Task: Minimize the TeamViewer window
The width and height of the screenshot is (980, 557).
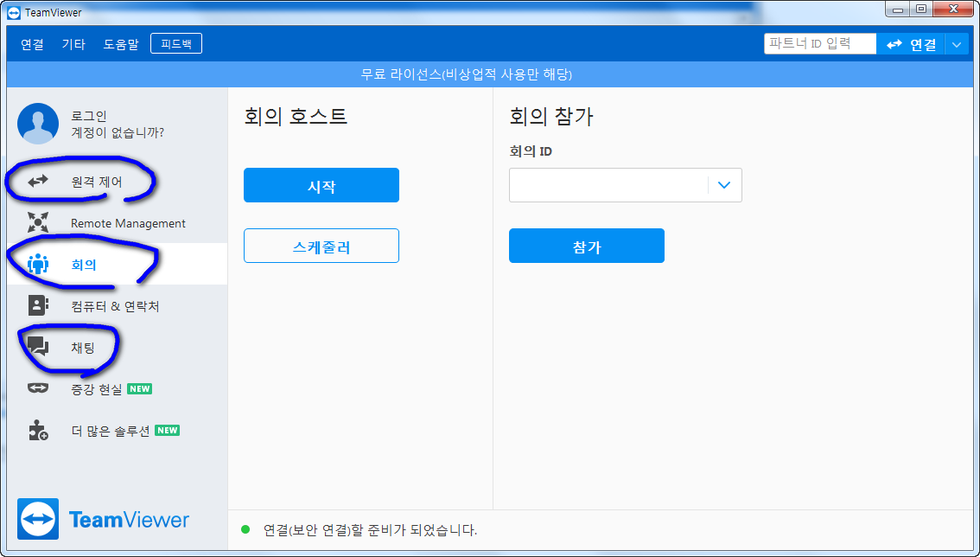Action: [x=898, y=9]
